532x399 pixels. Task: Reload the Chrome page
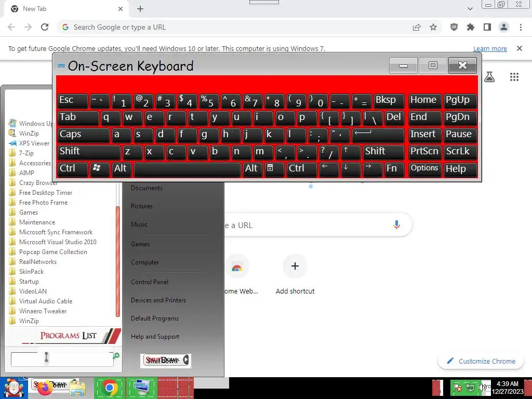(45, 27)
